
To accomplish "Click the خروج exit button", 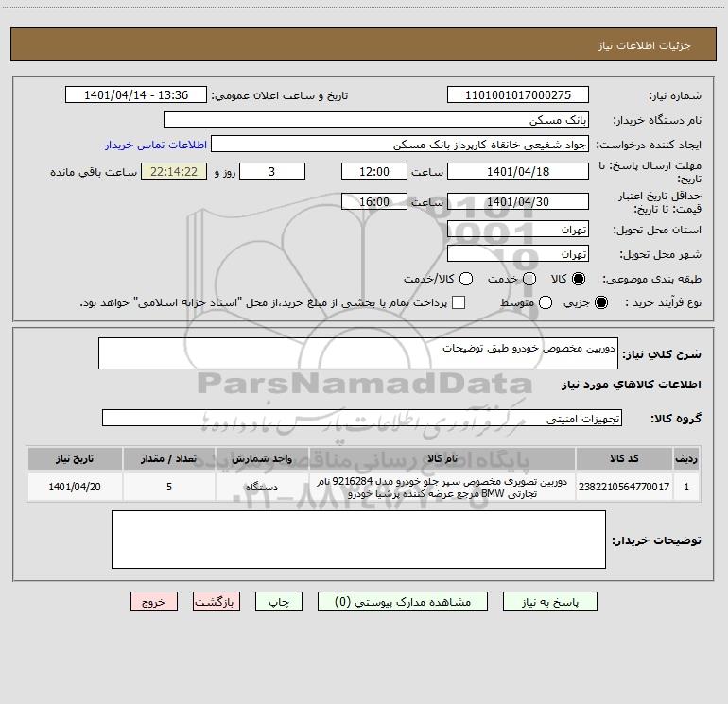I will pos(154,602).
